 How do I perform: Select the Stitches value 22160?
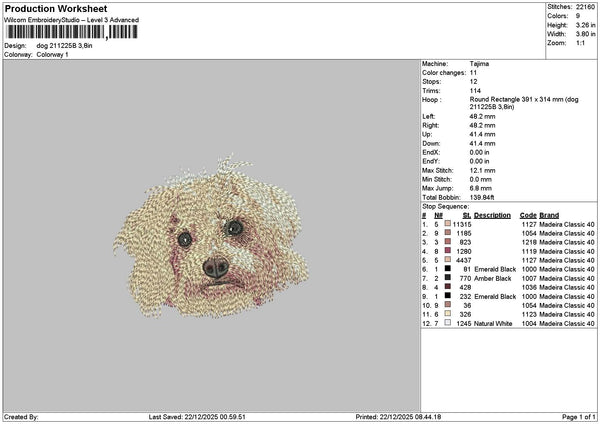pos(585,7)
